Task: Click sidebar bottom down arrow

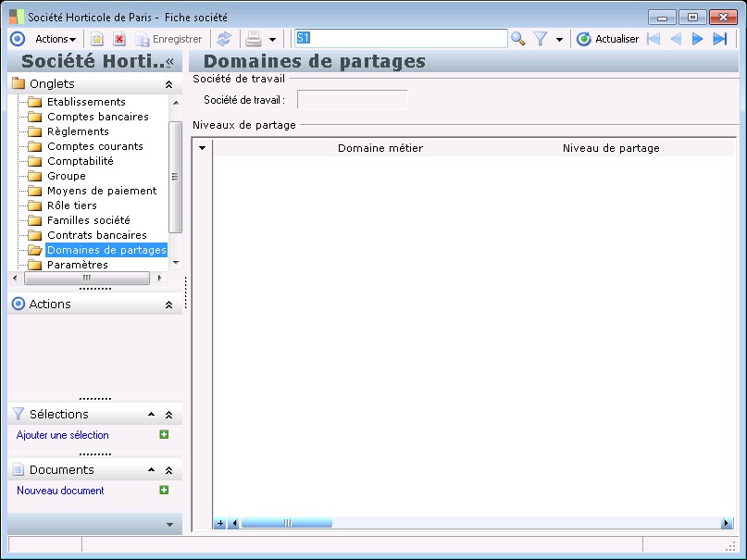Action: (169, 525)
